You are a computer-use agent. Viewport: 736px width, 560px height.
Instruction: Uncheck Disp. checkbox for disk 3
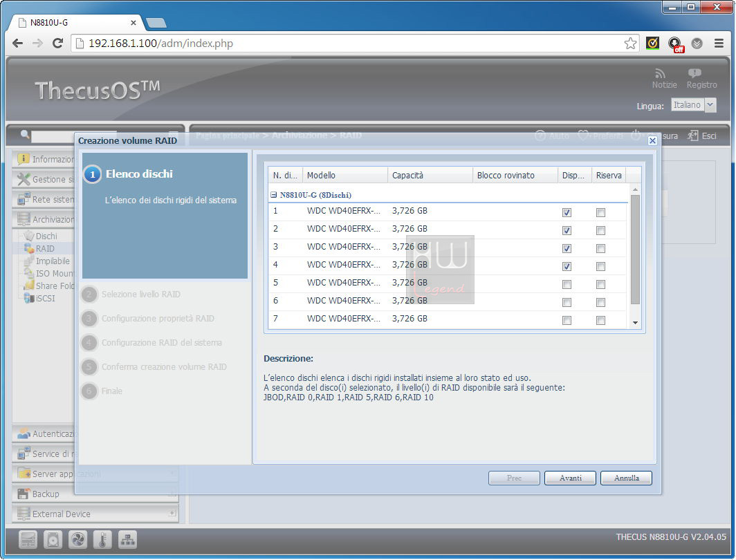[567, 249]
